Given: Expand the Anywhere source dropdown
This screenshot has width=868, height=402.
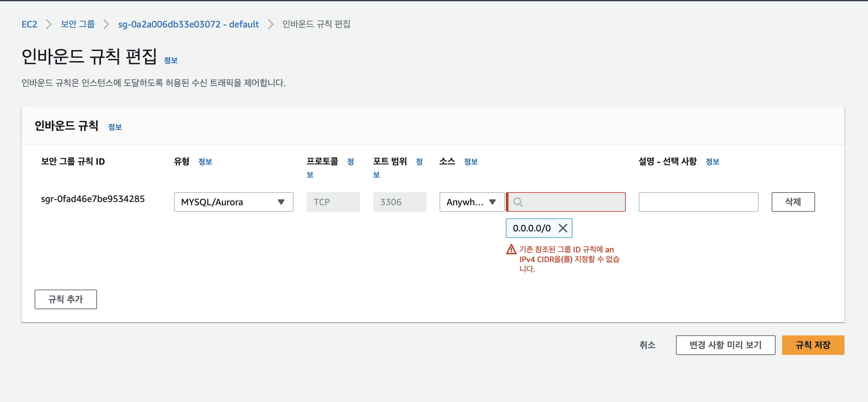Looking at the screenshot, I should pos(472,202).
